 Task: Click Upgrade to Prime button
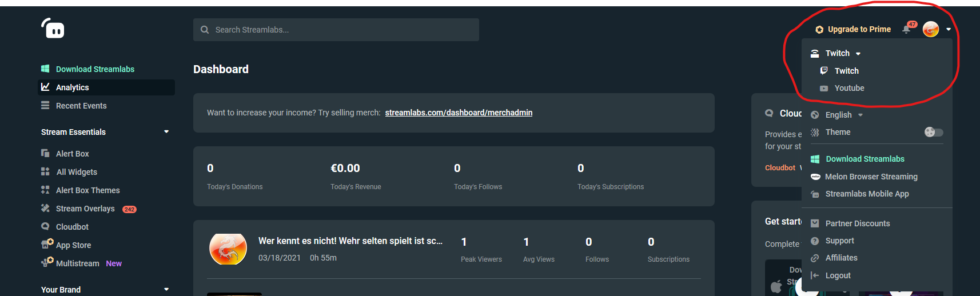[x=853, y=29]
